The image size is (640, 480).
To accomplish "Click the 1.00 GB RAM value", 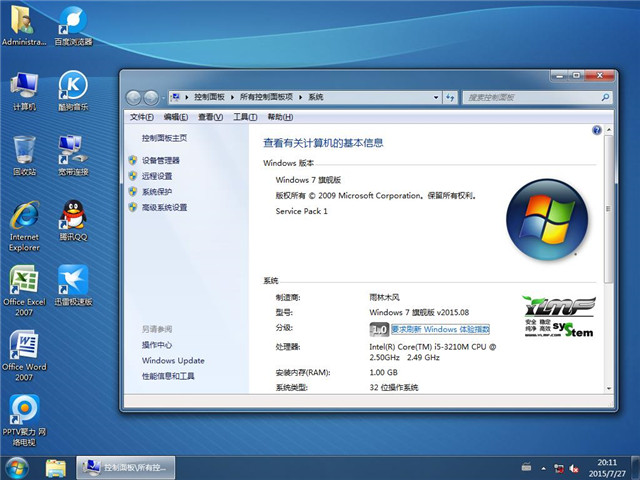I will click(383, 372).
